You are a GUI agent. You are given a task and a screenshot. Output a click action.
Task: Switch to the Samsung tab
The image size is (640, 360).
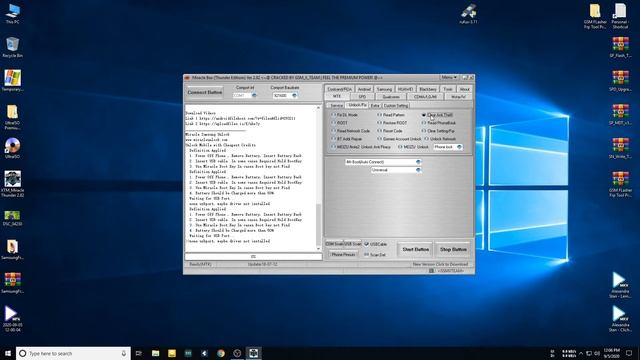tap(384, 89)
